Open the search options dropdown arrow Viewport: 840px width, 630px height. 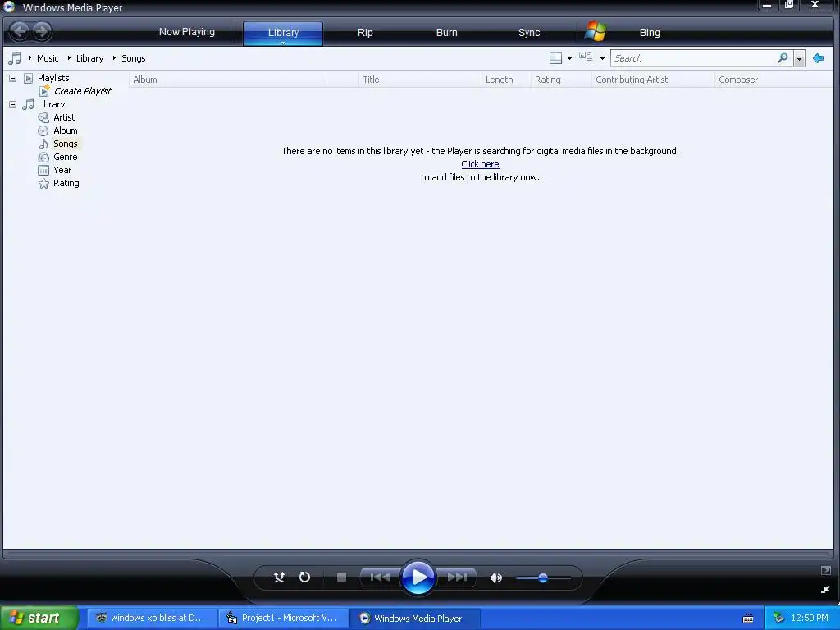click(x=799, y=58)
